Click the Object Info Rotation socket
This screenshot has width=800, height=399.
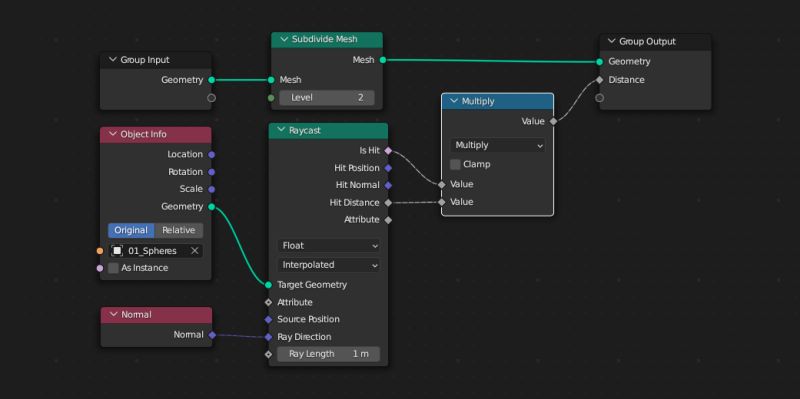point(212,172)
